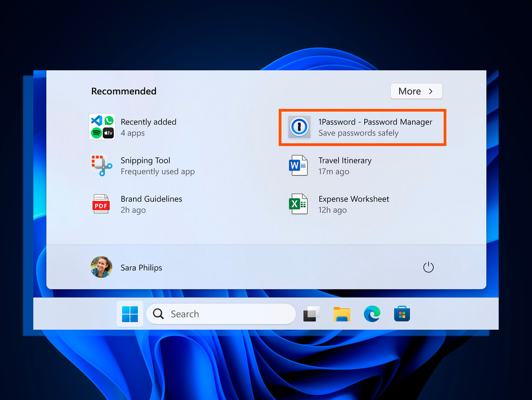Open Sara Philips account options
The image size is (532, 400).
126,267
